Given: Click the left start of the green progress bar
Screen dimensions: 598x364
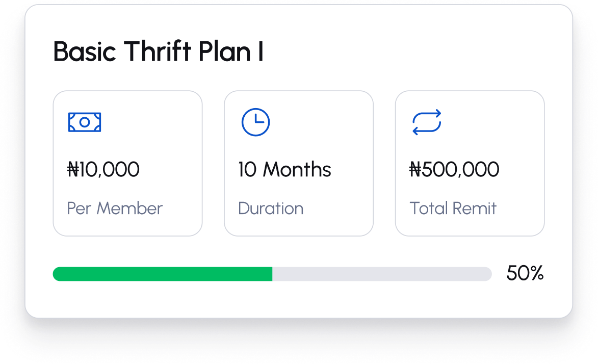Looking at the screenshot, I should pyautogui.click(x=57, y=274).
